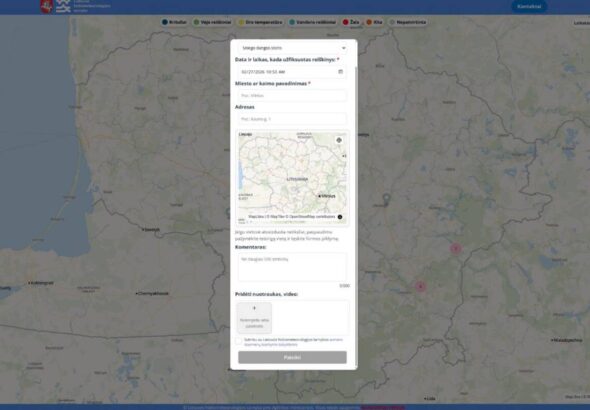The height and width of the screenshot is (410, 590).
Task: Click the locate-me crosshair on the mini map
Action: (x=339, y=140)
